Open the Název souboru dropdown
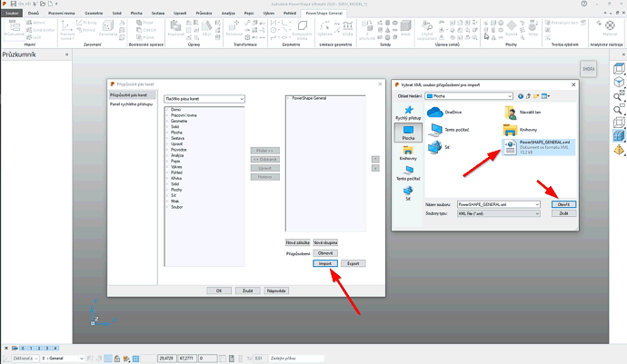This screenshot has height=364, width=627. [537, 204]
